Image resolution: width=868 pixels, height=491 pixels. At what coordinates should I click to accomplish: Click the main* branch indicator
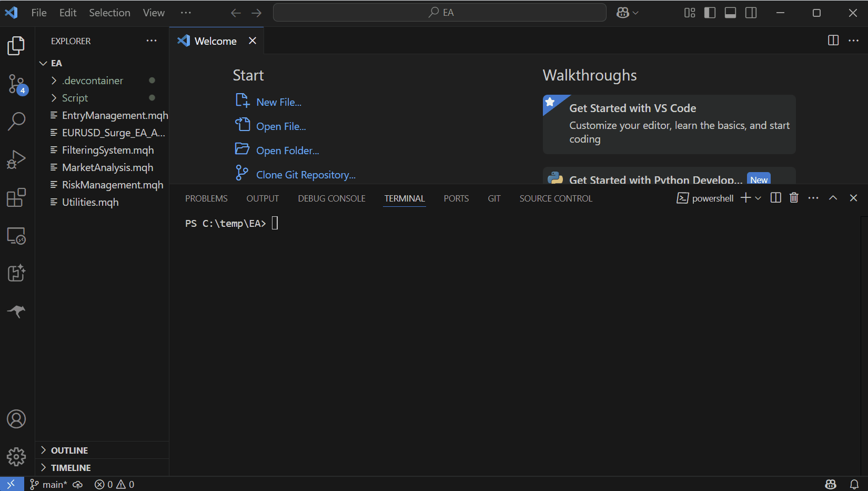point(48,485)
